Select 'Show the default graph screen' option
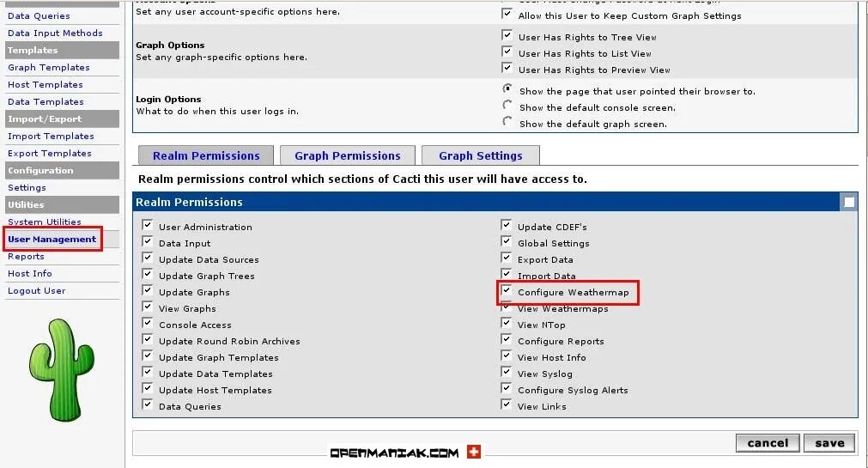Image resolution: width=868 pixels, height=468 pixels. [507, 121]
